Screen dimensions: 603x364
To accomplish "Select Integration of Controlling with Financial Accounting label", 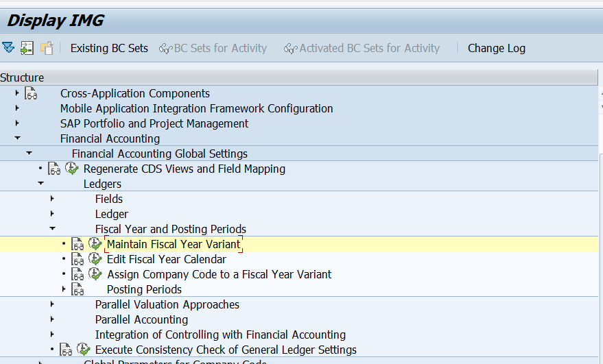I will 220,335.
